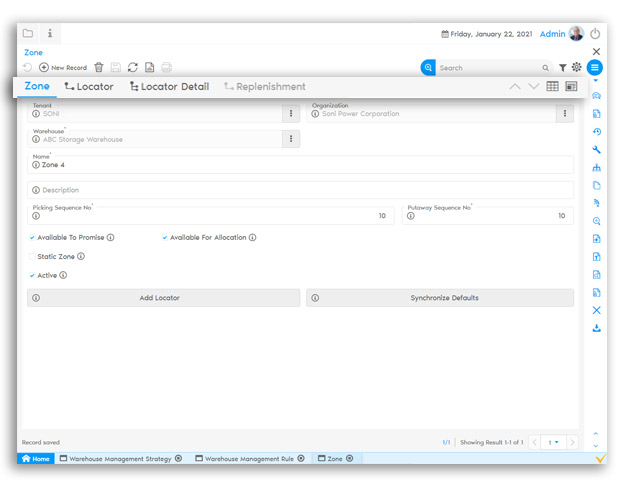Click the history icon in right sidebar
Viewport: 624px width, 486px height.
(x=597, y=132)
